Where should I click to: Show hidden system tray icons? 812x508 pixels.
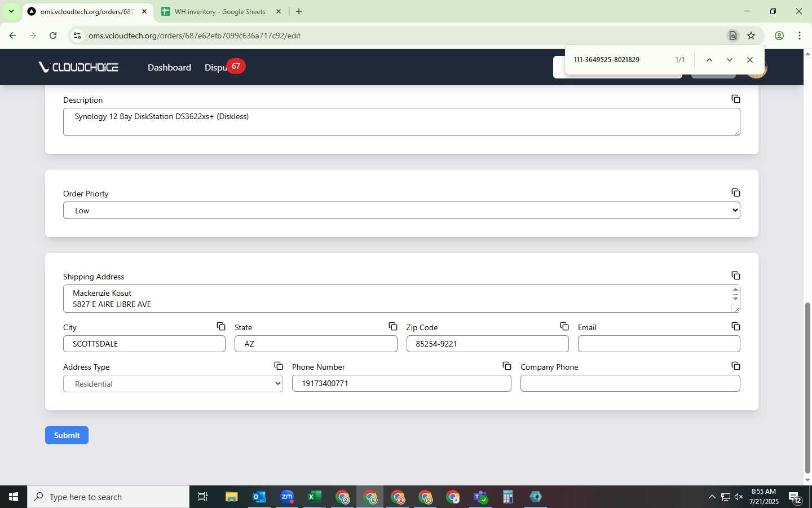(712, 497)
